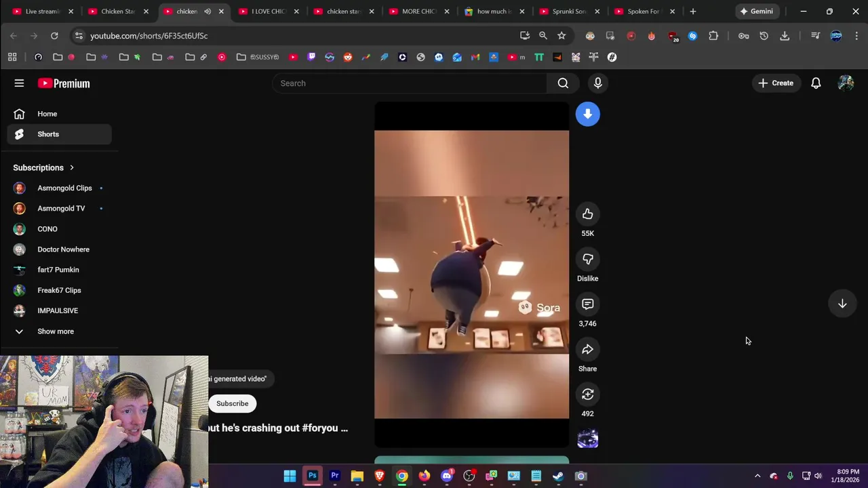Image resolution: width=868 pixels, height=488 pixels.
Task: Open Steam from taskbar
Action: click(x=558, y=476)
